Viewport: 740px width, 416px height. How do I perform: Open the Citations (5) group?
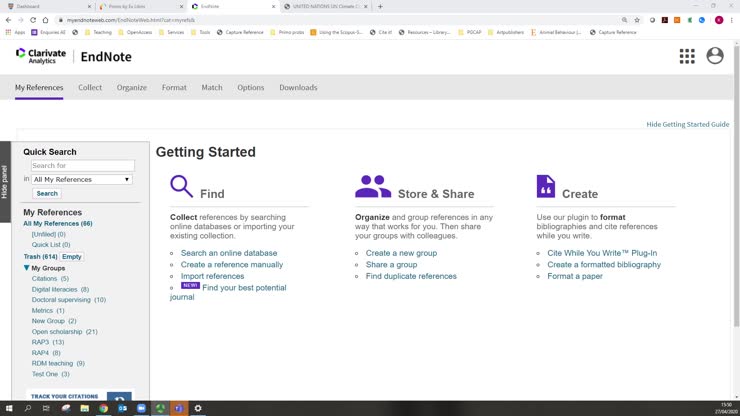50,279
